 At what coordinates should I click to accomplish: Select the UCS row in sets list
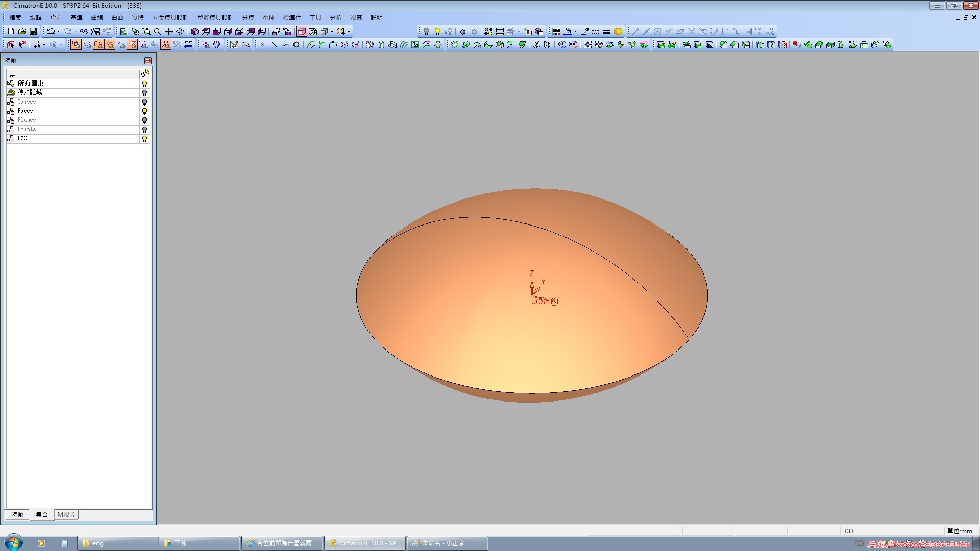pyautogui.click(x=72, y=138)
